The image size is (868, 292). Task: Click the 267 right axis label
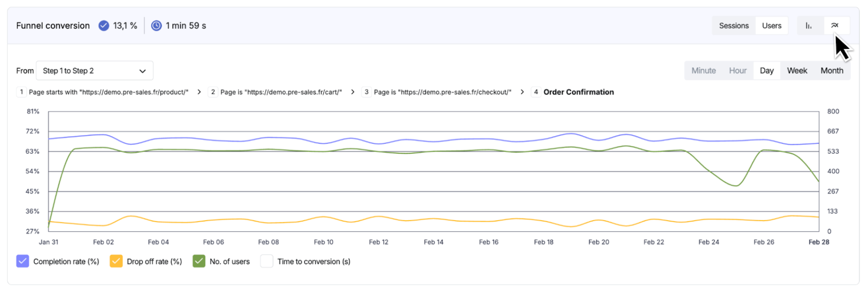[833, 192]
